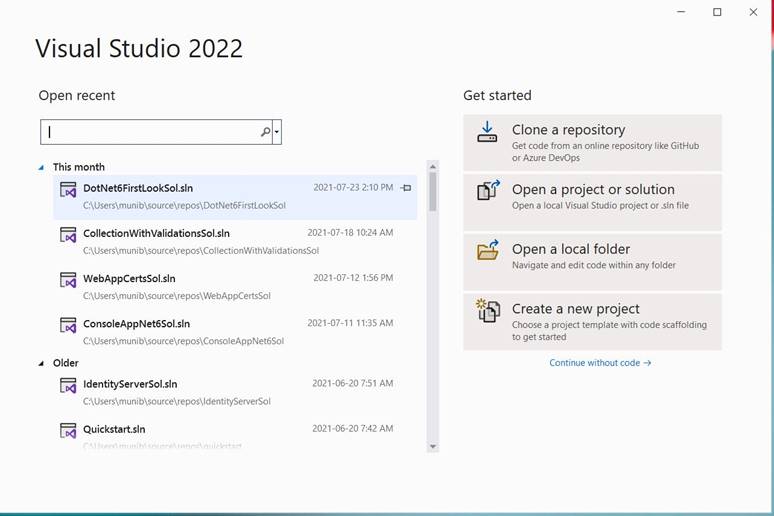Click the CollectionWithValidationsSol.sln solution icon

click(x=68, y=235)
